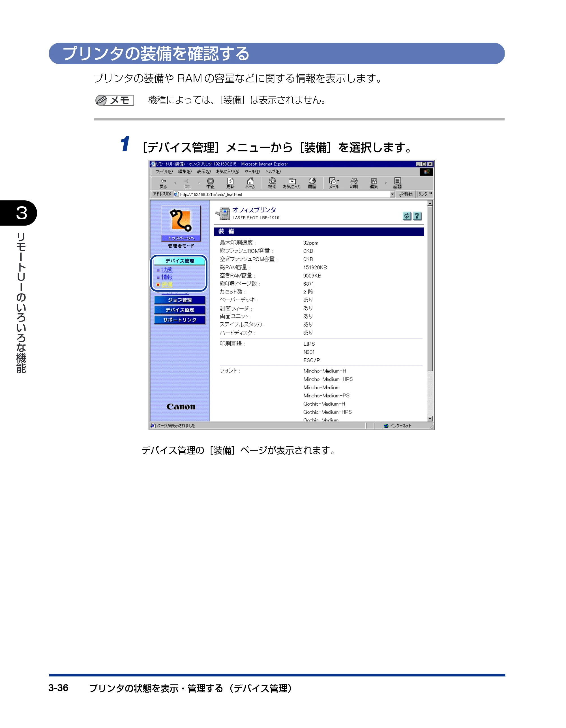Expand the リンク toolbar chevron
The height and width of the screenshot is (728, 566).
431,193
